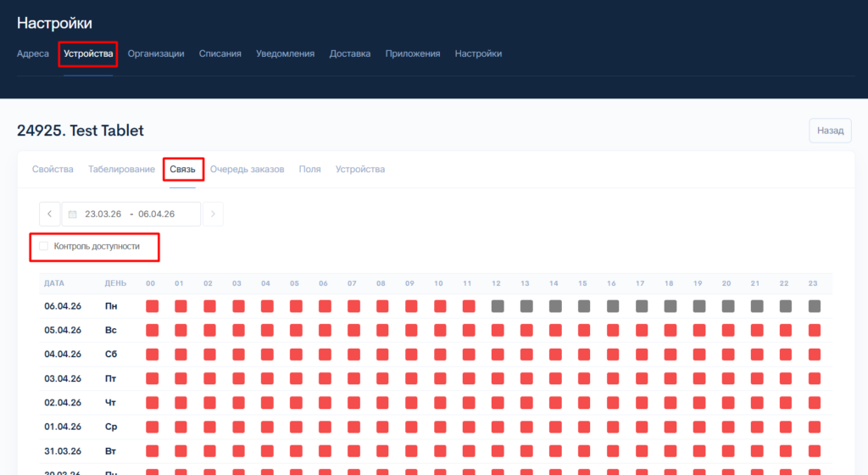Click red status square for 01.04.26 hour 05
The height and width of the screenshot is (475, 868).
(x=296, y=427)
